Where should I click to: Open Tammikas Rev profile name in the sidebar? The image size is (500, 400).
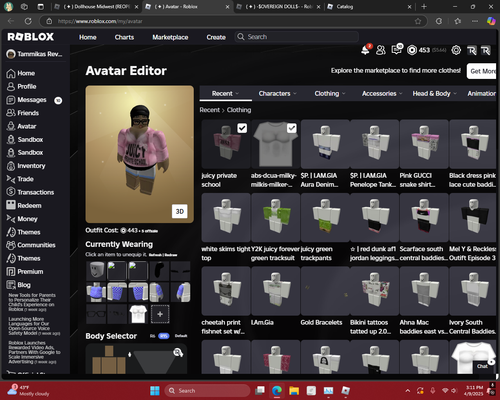(35, 54)
